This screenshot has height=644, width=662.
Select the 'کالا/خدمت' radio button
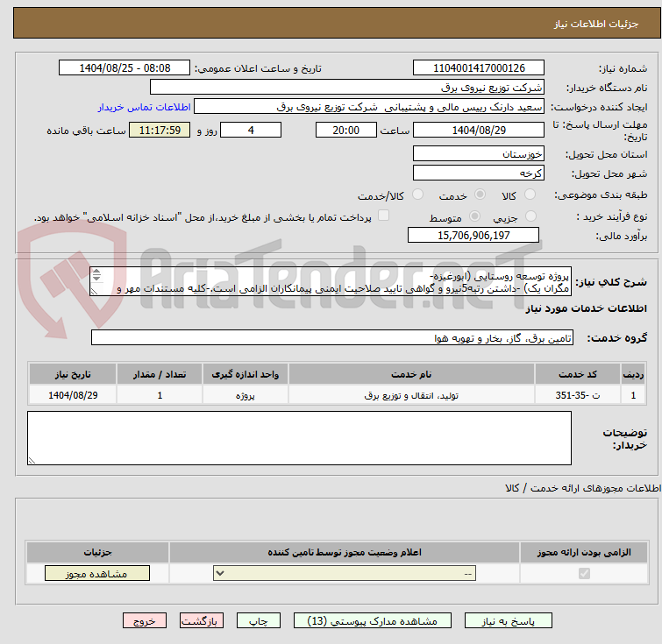point(417,195)
